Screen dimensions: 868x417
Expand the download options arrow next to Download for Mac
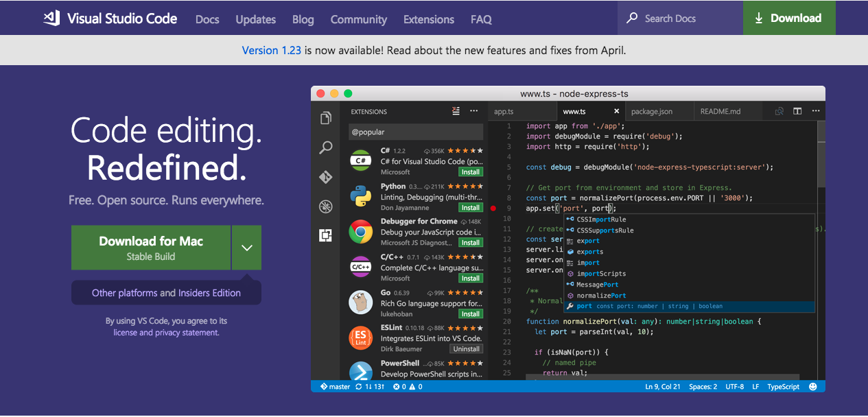[246, 248]
